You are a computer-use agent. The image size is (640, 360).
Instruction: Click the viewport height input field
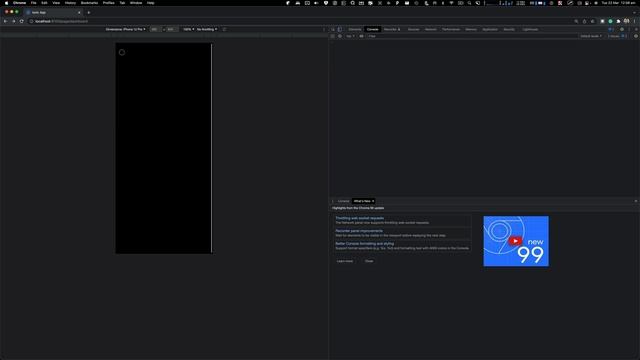[x=171, y=29]
